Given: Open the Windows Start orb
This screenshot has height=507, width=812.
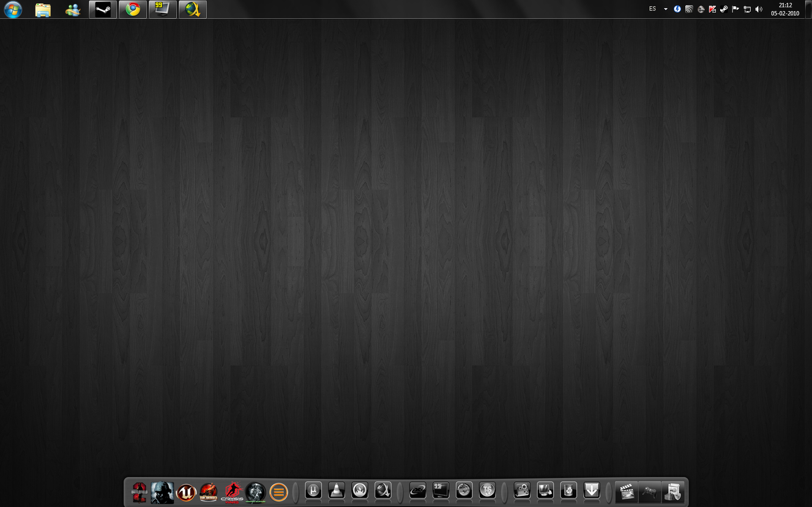Looking at the screenshot, I should 13,9.
